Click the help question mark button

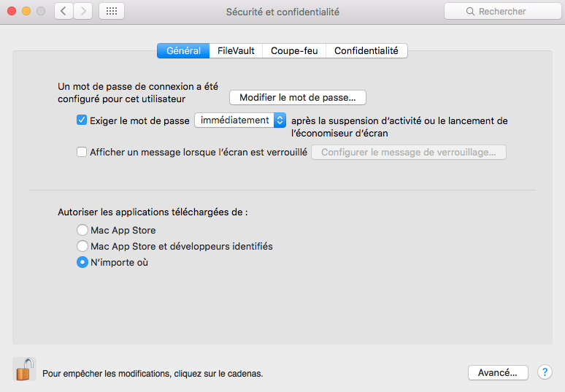point(545,372)
